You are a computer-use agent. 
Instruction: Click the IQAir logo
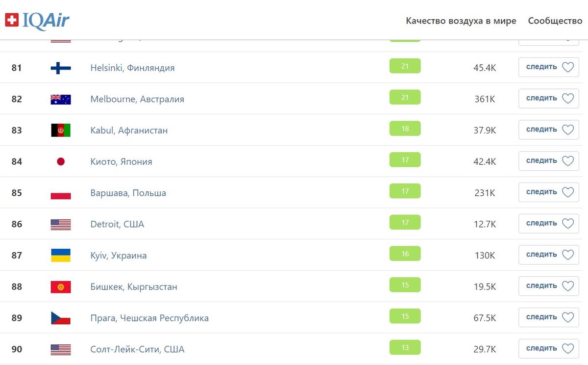point(37,20)
